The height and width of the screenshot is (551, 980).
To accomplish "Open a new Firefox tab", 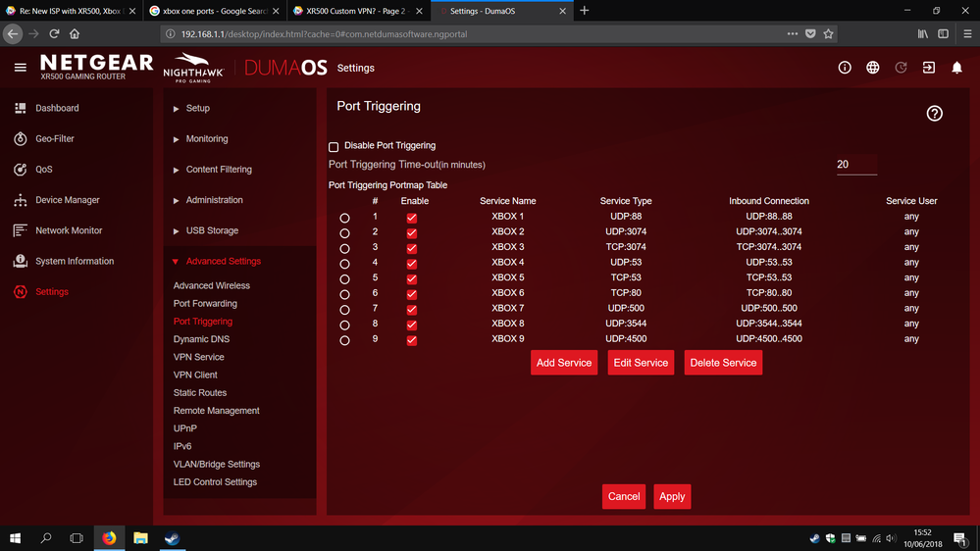I will [584, 11].
